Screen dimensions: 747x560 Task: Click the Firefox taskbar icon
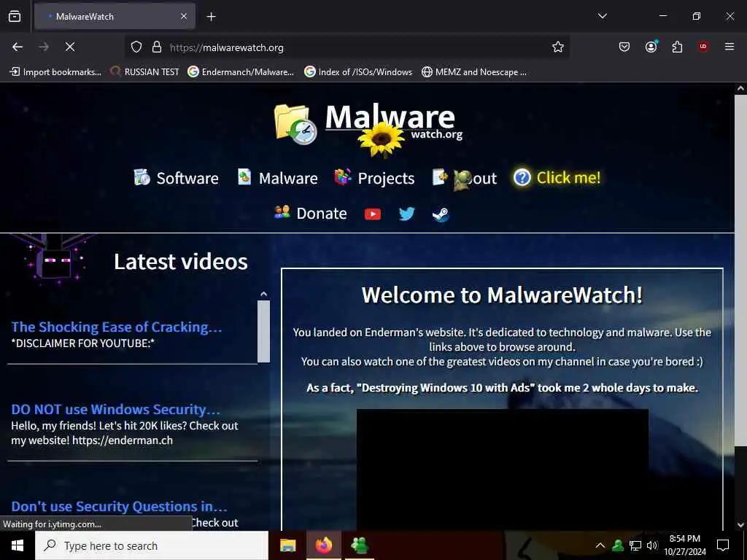coord(323,545)
